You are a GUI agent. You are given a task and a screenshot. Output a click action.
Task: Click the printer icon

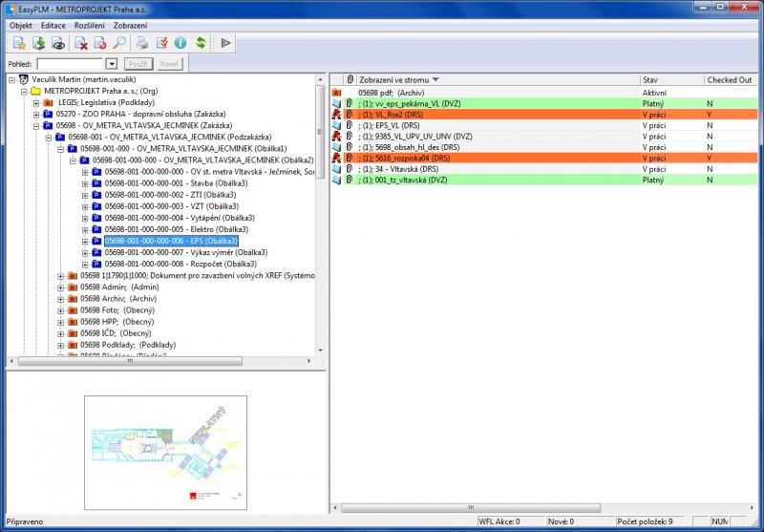tap(141, 43)
